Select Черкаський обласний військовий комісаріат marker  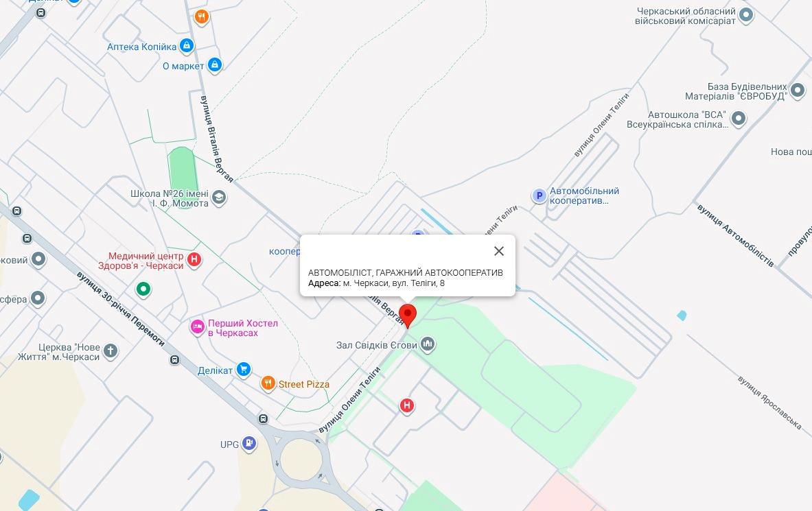tap(745, 15)
